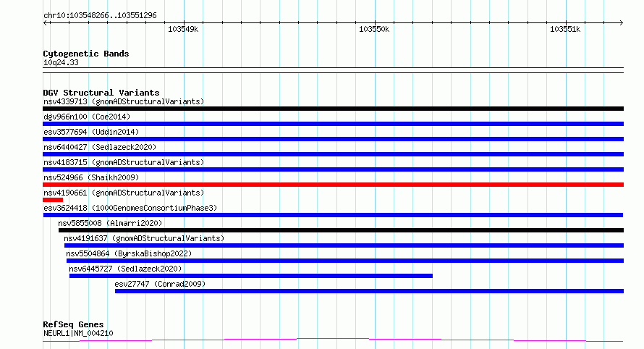
Task: Click the 10q24.33 cytoband bar
Action: [333, 70]
